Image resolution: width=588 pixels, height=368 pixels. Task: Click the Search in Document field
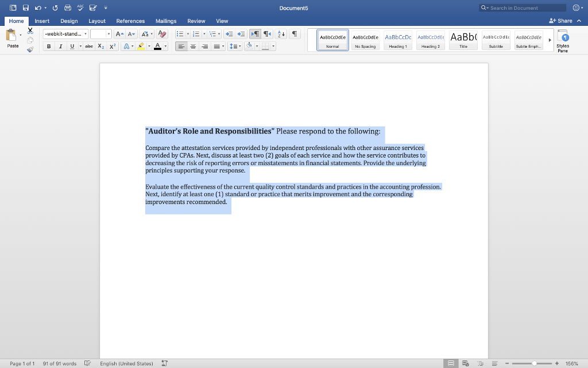[x=521, y=7]
